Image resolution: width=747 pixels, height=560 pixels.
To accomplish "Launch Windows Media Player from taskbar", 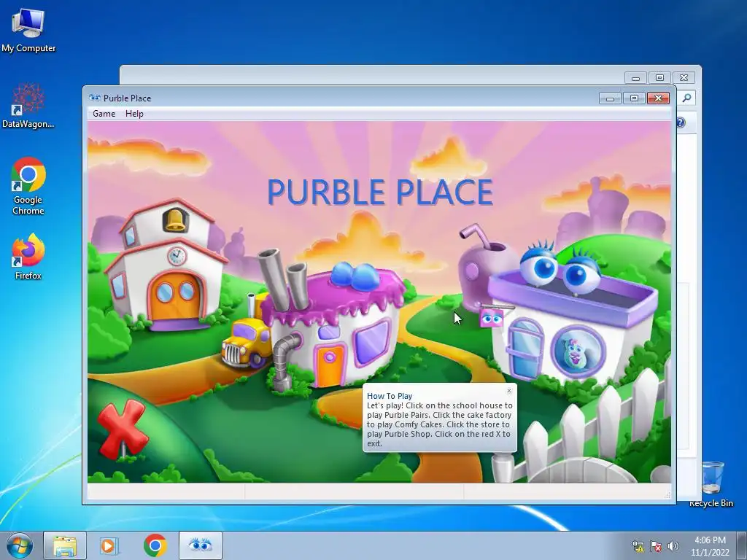I will pos(109,545).
